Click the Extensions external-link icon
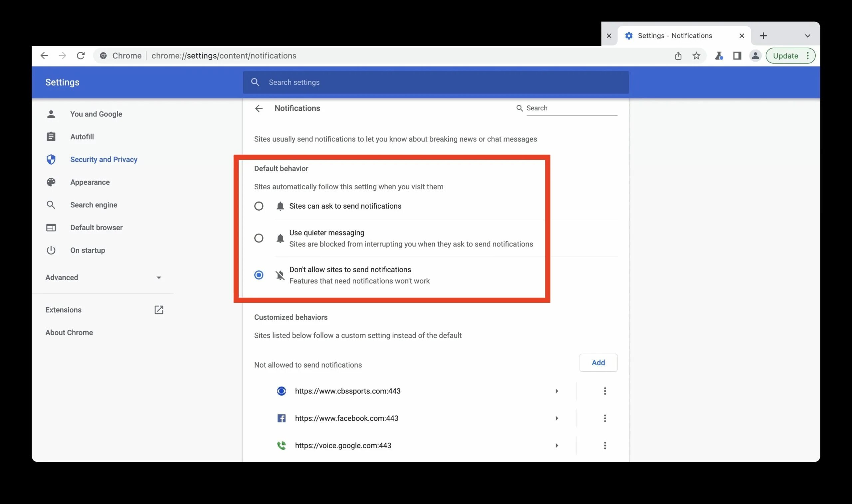 coord(159,310)
